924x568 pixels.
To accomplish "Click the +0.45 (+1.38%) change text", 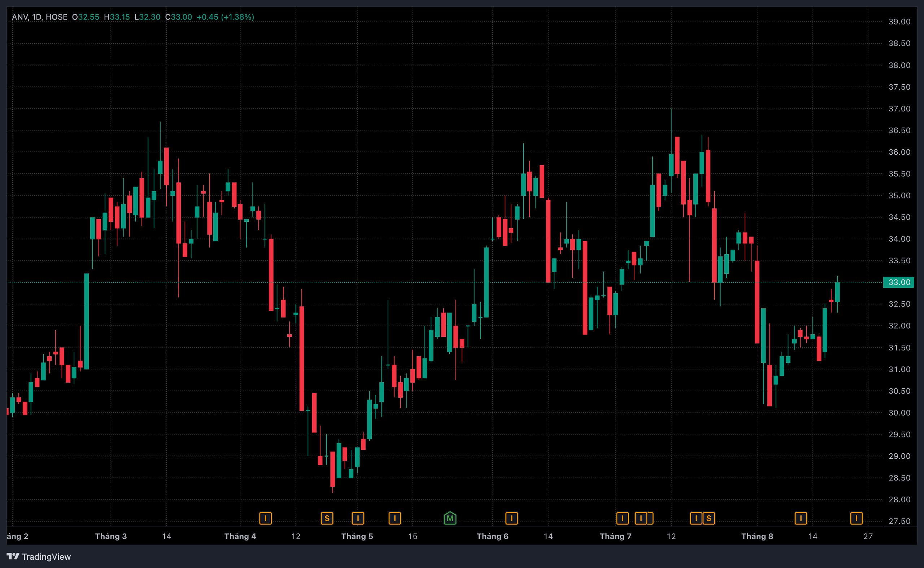I will pyautogui.click(x=226, y=17).
